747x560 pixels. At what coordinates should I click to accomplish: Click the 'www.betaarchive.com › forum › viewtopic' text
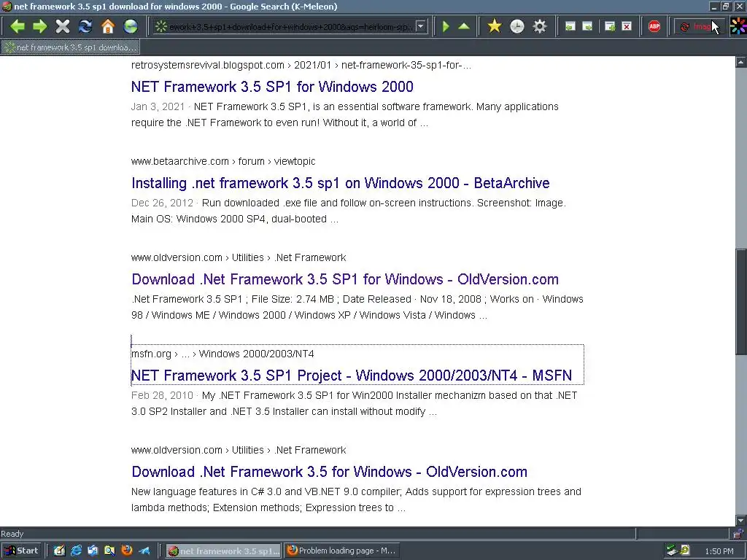(x=223, y=161)
